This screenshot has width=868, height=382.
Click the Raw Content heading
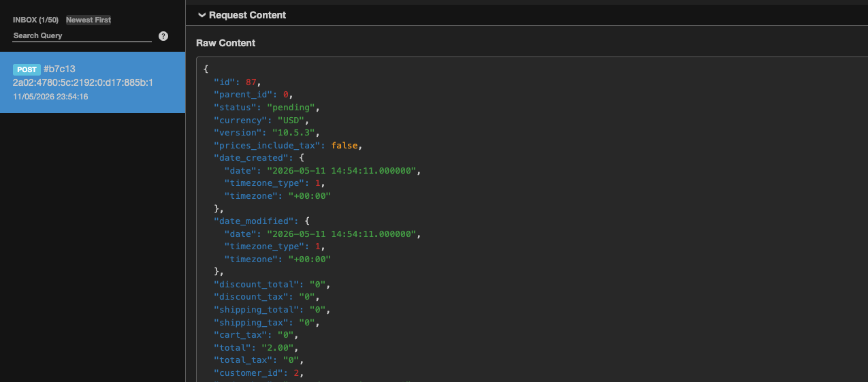(225, 43)
